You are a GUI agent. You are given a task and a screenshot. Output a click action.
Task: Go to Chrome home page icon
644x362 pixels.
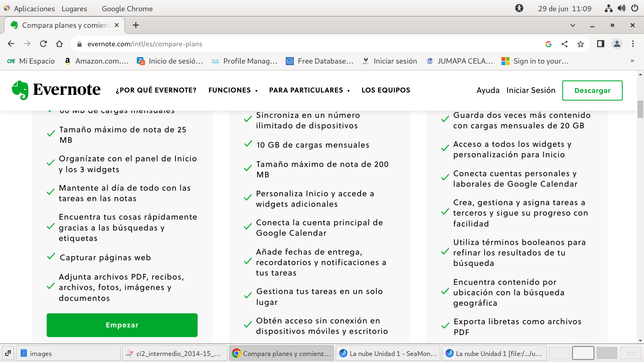coord(60,44)
